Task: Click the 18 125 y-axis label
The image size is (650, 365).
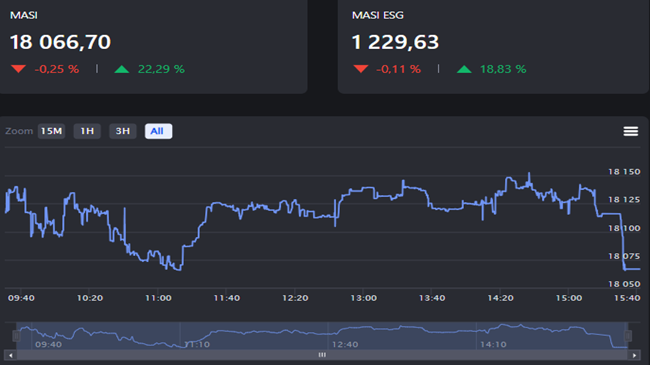Action: 624,200
